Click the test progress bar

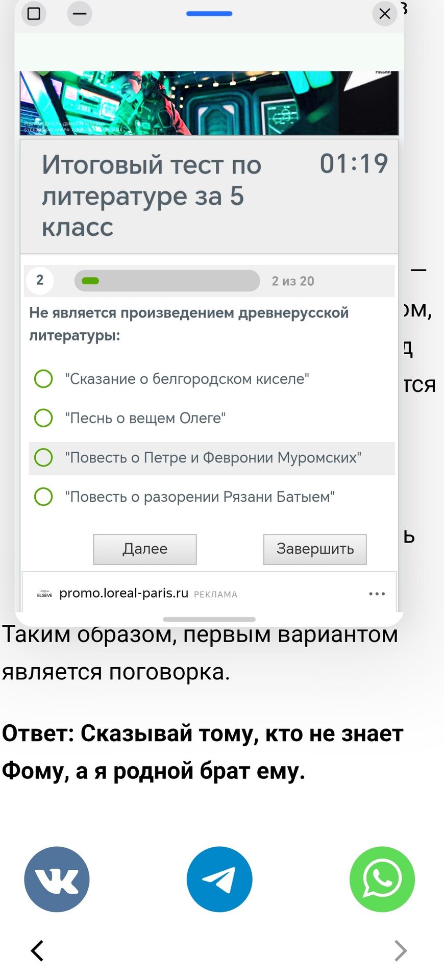(x=167, y=281)
